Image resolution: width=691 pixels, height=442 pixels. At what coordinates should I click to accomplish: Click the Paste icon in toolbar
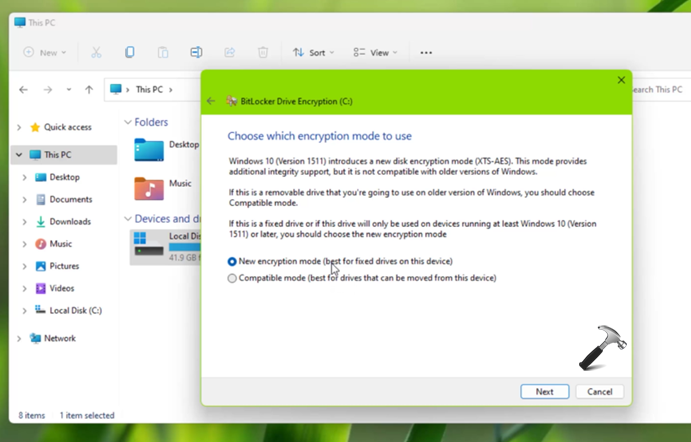[163, 52]
